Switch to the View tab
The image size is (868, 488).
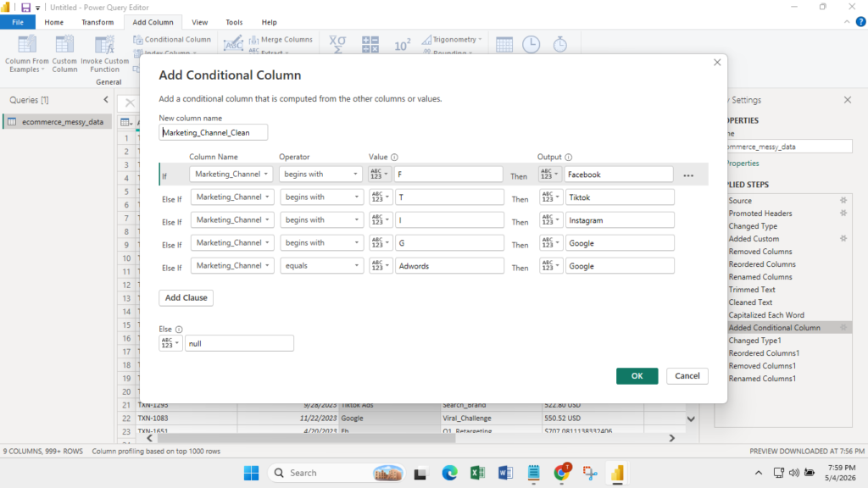[x=199, y=22]
